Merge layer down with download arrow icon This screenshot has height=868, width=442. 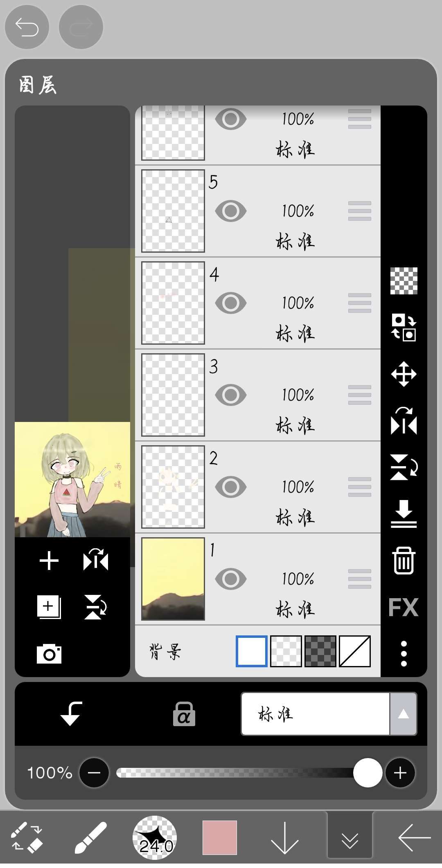404,514
